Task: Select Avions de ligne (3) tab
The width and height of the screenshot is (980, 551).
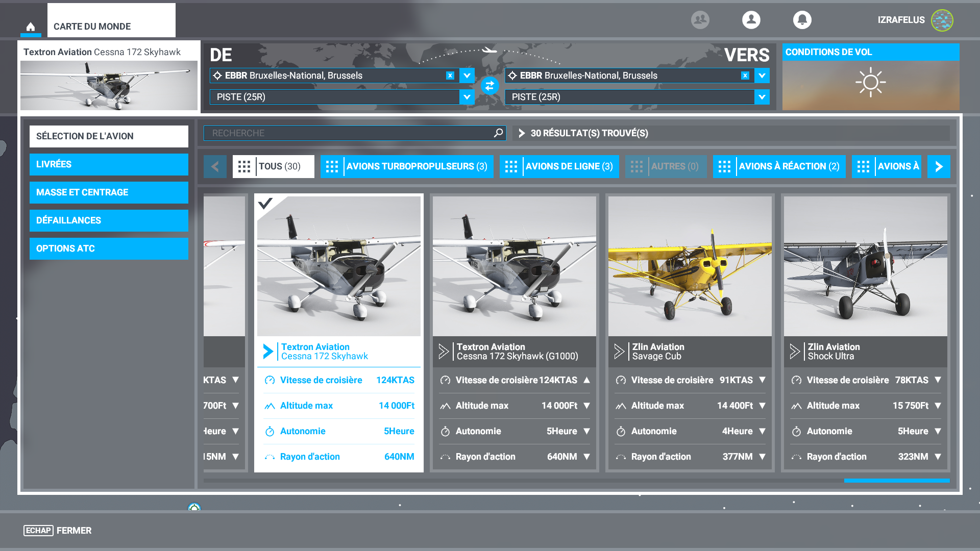Action: point(559,166)
